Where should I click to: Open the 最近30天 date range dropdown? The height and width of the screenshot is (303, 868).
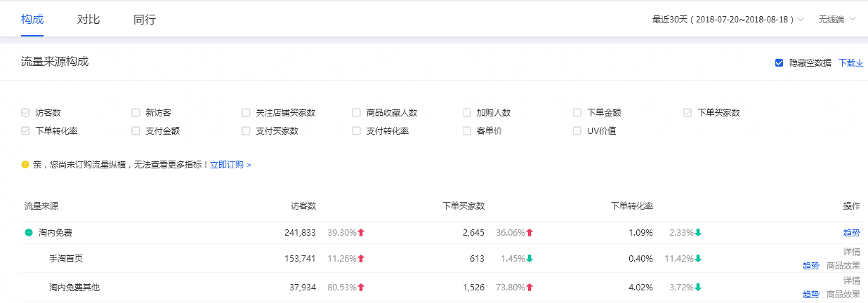coord(728,20)
